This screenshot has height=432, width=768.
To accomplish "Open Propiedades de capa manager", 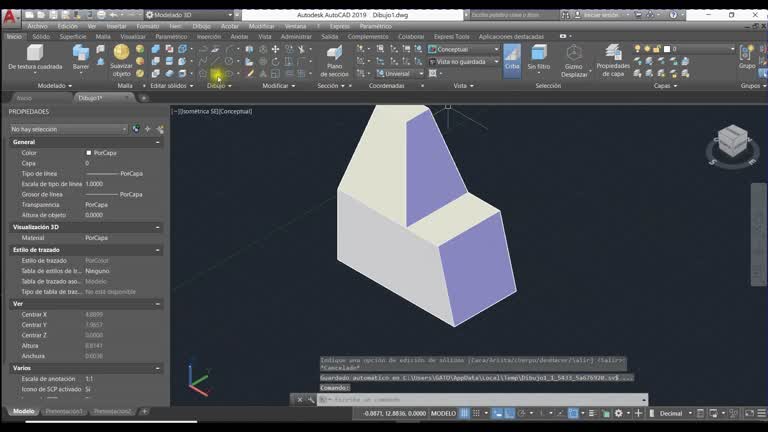I will pos(613,60).
